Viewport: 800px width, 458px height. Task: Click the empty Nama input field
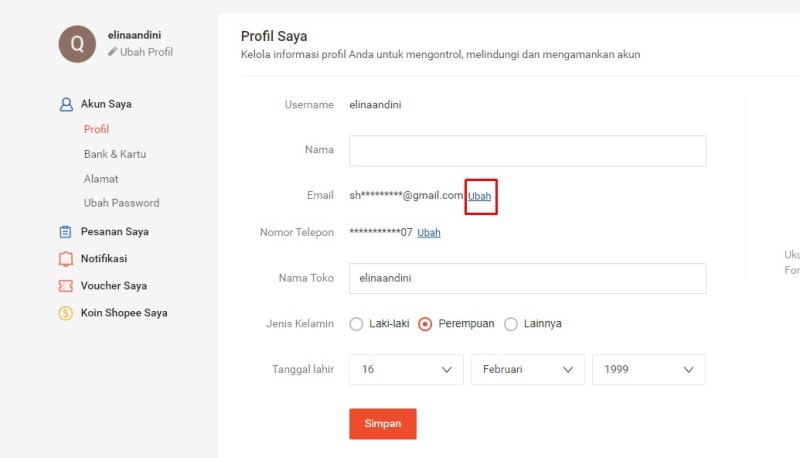tap(528, 150)
